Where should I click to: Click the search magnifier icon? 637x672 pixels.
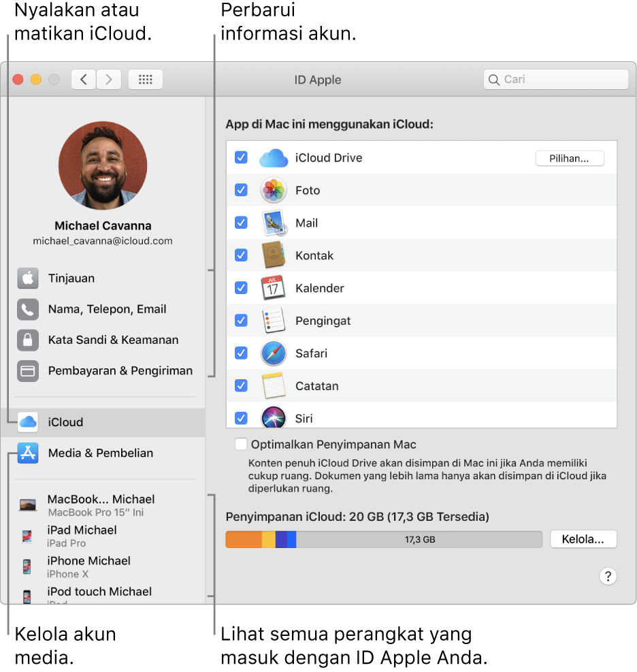494,80
